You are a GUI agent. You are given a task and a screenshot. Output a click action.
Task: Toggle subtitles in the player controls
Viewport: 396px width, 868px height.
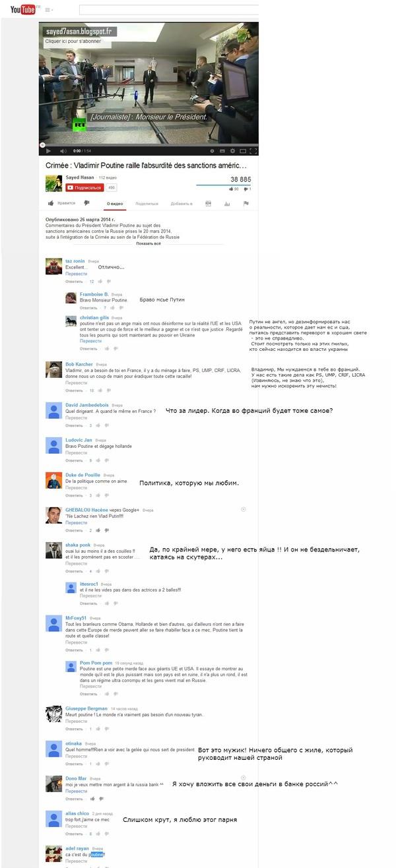222,150
